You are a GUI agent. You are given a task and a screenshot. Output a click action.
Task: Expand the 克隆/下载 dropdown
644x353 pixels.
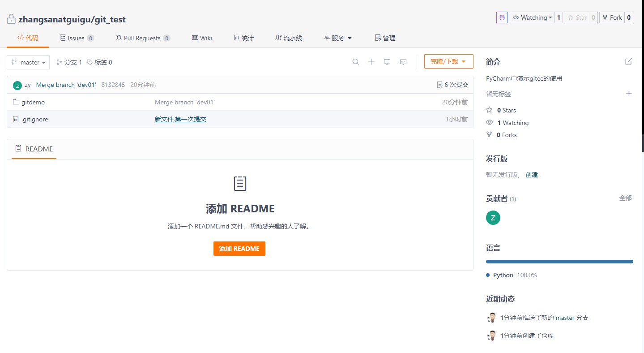coord(448,61)
